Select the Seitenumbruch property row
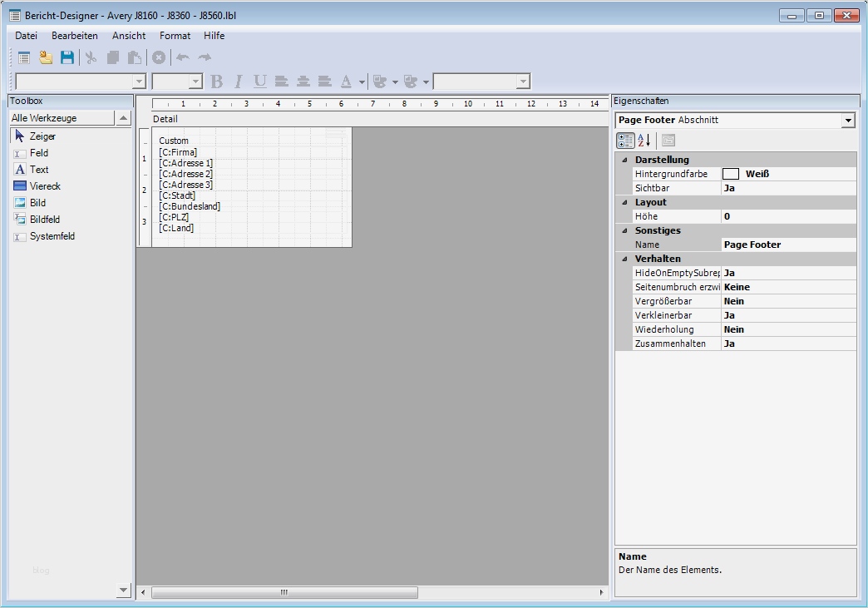Viewport: 868px width, 608px height. click(744, 288)
